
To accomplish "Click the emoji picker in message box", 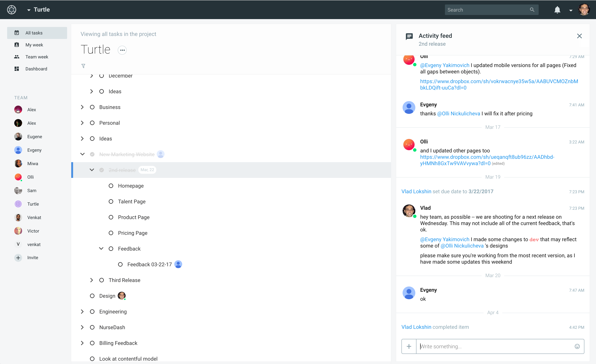I will 577,346.
